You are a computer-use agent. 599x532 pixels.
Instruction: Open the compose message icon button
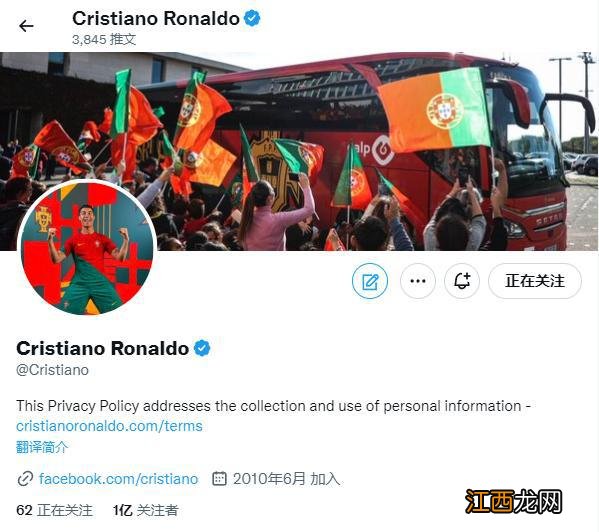point(370,281)
